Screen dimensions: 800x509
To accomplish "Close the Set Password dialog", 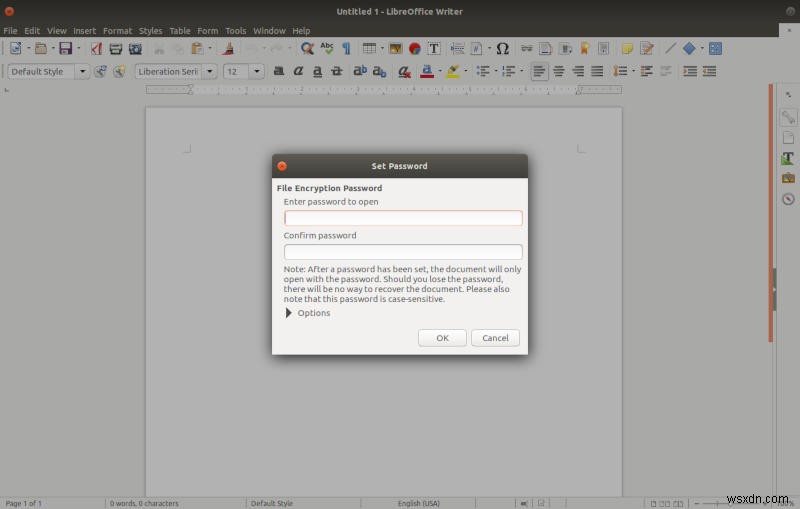I will pos(282,166).
